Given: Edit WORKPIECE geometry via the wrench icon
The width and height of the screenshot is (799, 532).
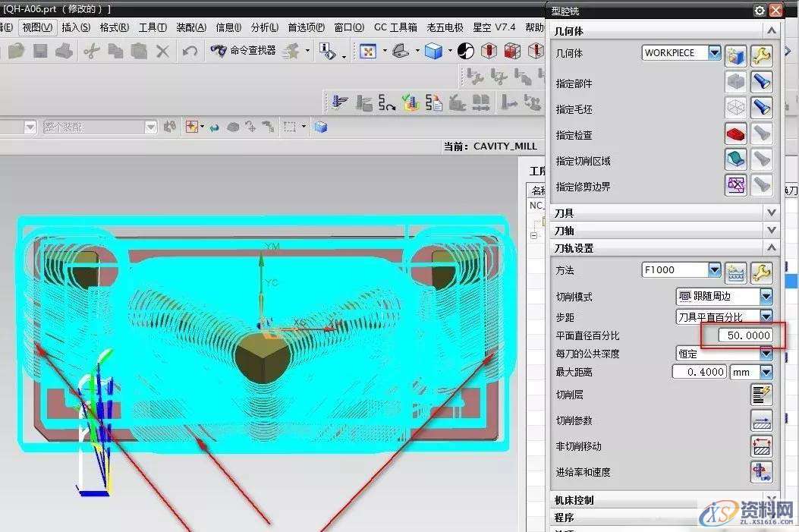Looking at the screenshot, I should click(762, 55).
